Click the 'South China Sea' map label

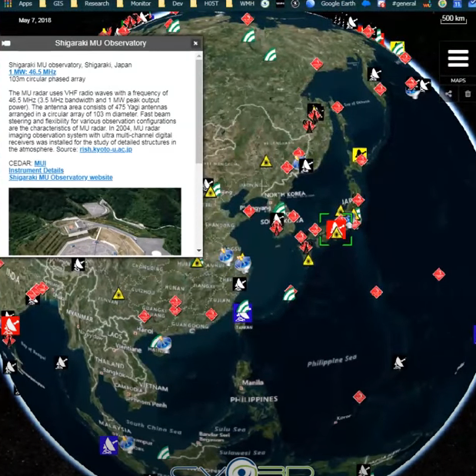click(x=154, y=427)
